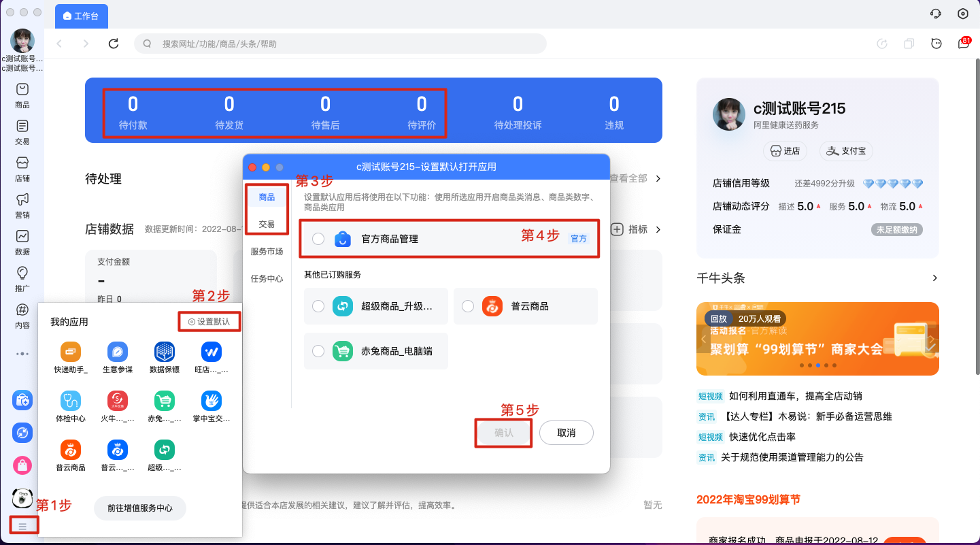This screenshot has height=545, width=980.
Task: Click the 待售后 count
Action: (325, 104)
